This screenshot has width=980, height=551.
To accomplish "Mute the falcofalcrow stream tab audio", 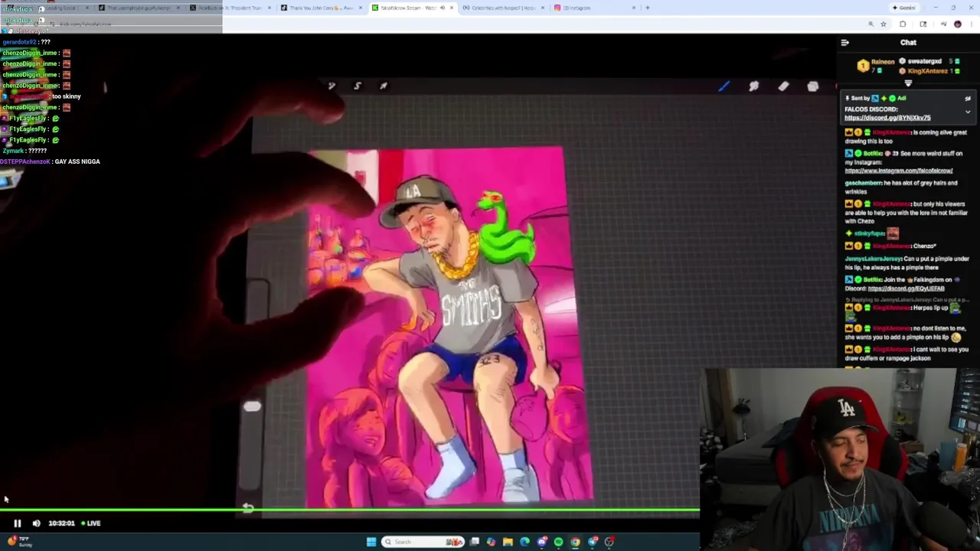I will [x=443, y=8].
